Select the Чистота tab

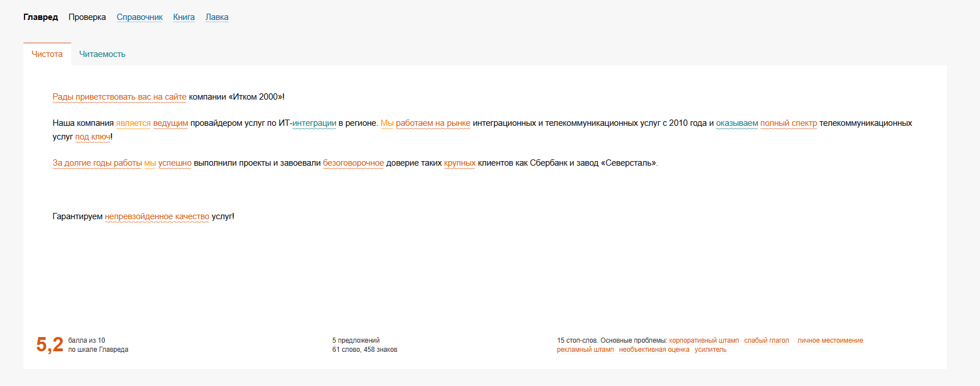pyautogui.click(x=47, y=54)
